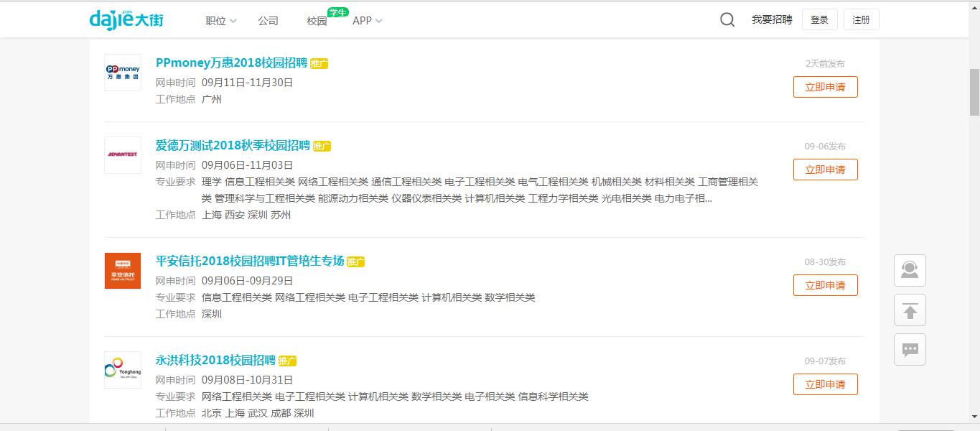The height and width of the screenshot is (431, 980).
Task: Open search via the magnifier icon
Action: pyautogui.click(x=727, y=20)
